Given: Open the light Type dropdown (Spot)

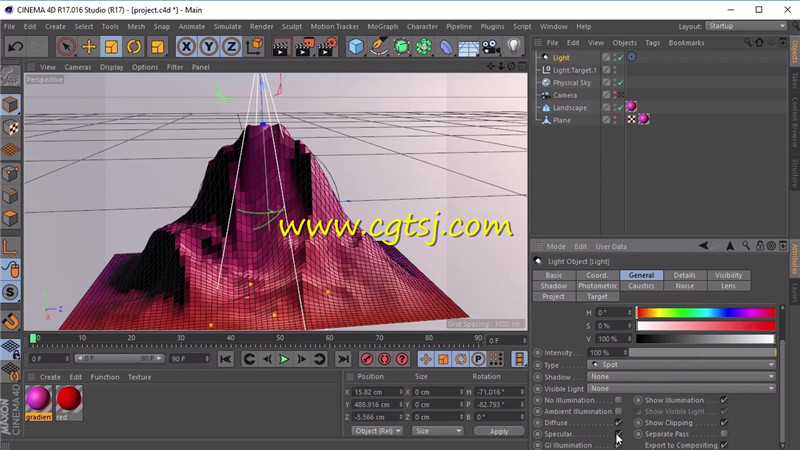Looking at the screenshot, I should [x=681, y=365].
